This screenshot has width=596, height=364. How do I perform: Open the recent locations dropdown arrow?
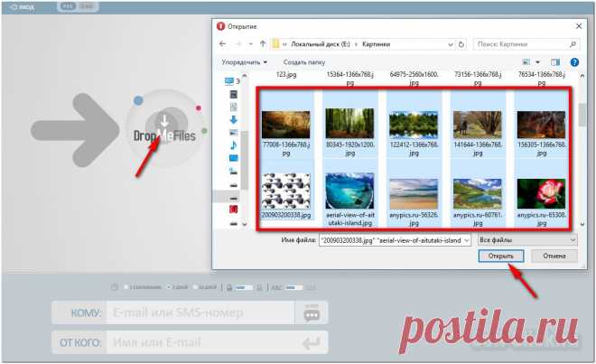click(250, 44)
